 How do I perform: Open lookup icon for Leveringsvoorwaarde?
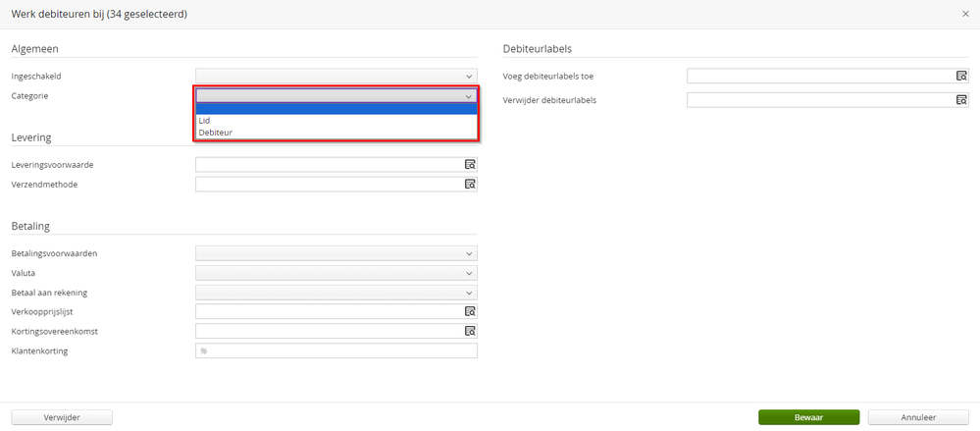[470, 165]
